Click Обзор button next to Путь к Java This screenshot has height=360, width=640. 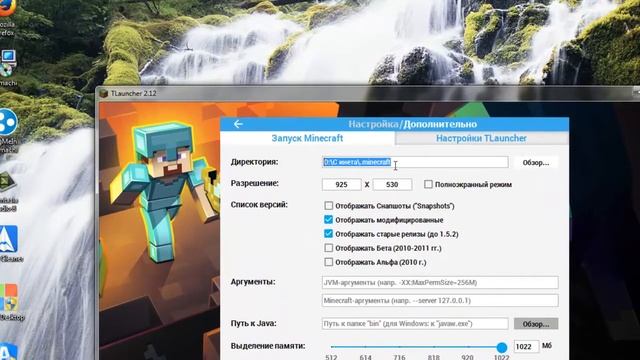[536, 324]
